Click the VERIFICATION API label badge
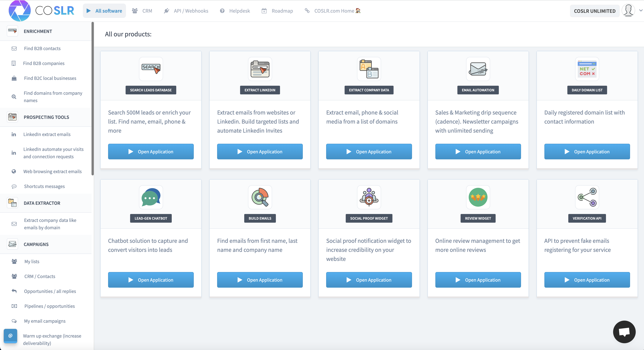The height and width of the screenshot is (350, 644). 587,218
